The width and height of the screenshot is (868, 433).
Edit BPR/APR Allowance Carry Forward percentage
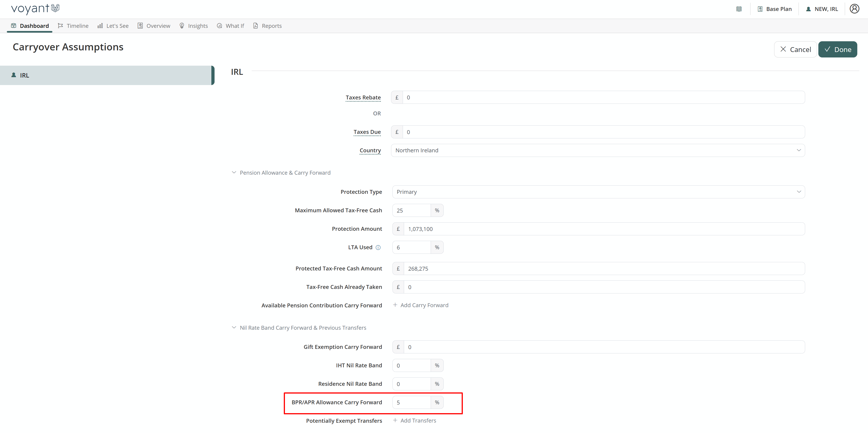[411, 403]
